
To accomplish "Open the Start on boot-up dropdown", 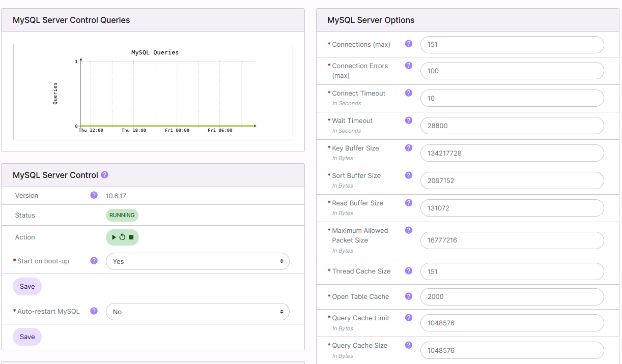I will click(x=197, y=261).
